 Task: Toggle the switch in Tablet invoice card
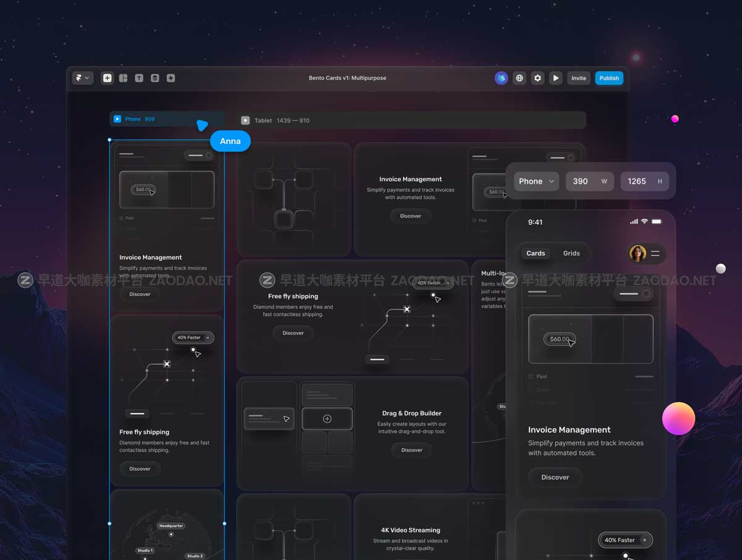coord(562,158)
